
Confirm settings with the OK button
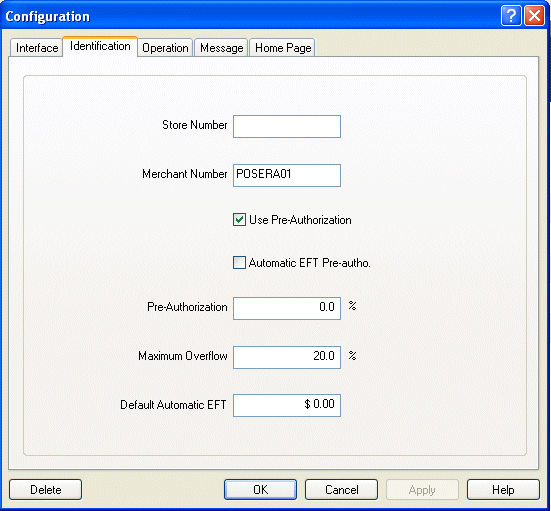point(260,490)
